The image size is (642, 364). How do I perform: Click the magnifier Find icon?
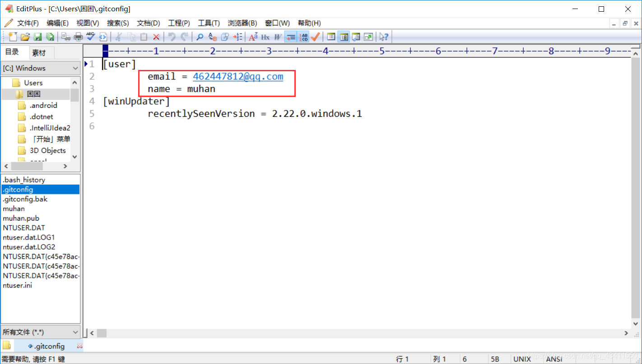pyautogui.click(x=200, y=37)
